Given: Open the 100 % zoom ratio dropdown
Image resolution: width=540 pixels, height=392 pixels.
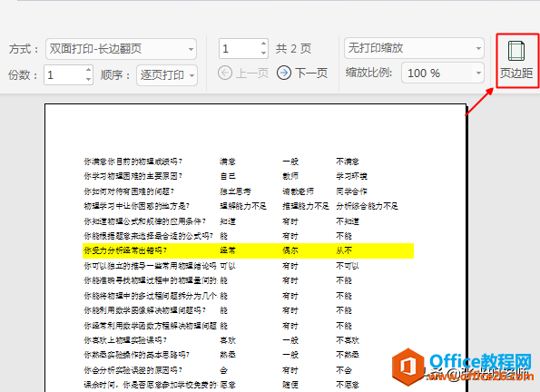Looking at the screenshot, I should 443,73.
